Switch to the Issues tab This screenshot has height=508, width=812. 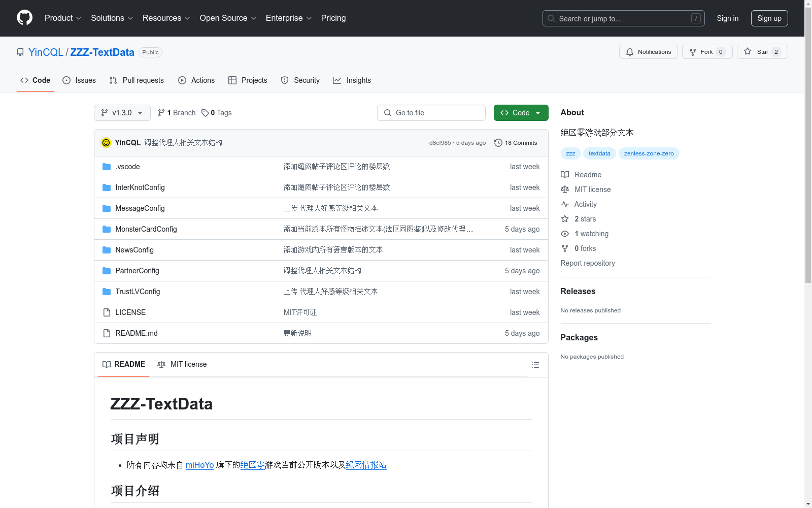(79, 80)
